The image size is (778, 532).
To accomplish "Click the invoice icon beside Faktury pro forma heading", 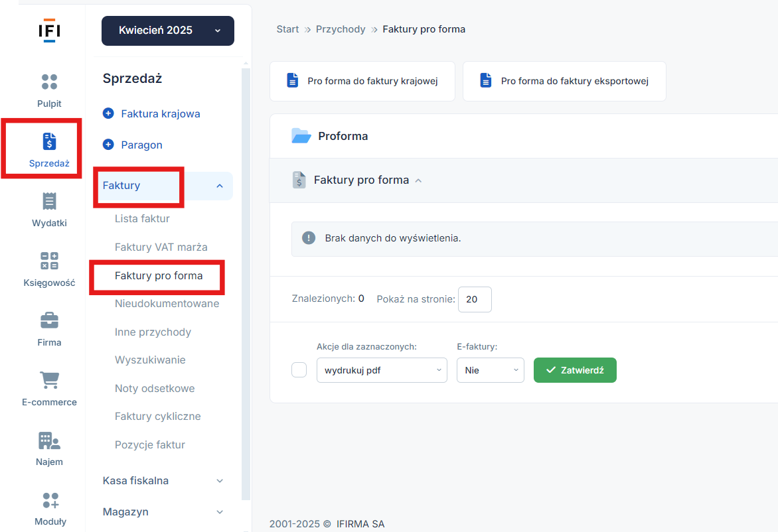I will [299, 180].
